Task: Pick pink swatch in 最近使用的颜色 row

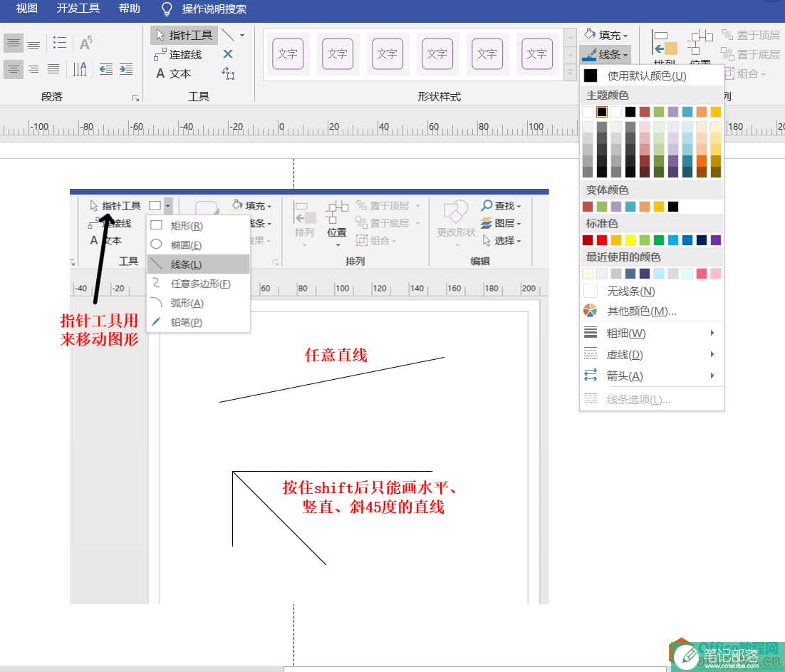Action: tap(702, 274)
